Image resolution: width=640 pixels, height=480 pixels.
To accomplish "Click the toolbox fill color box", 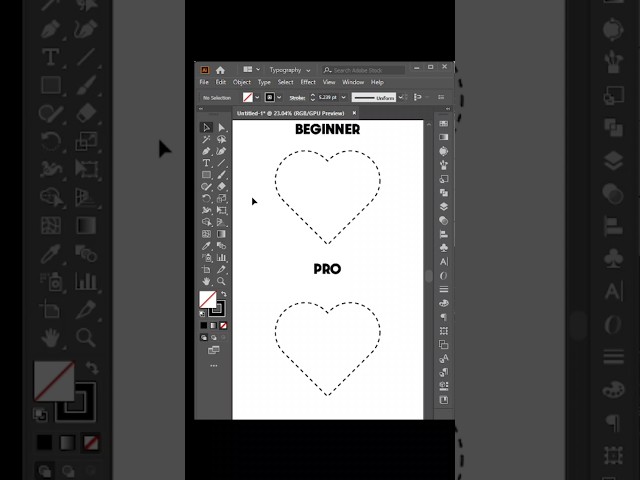I will pyautogui.click(x=208, y=300).
